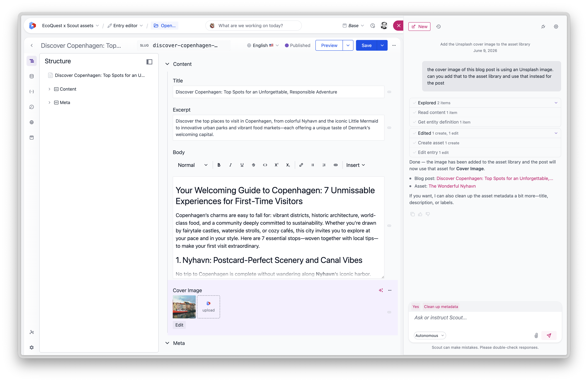Open Cover Image more options menu

pos(390,290)
